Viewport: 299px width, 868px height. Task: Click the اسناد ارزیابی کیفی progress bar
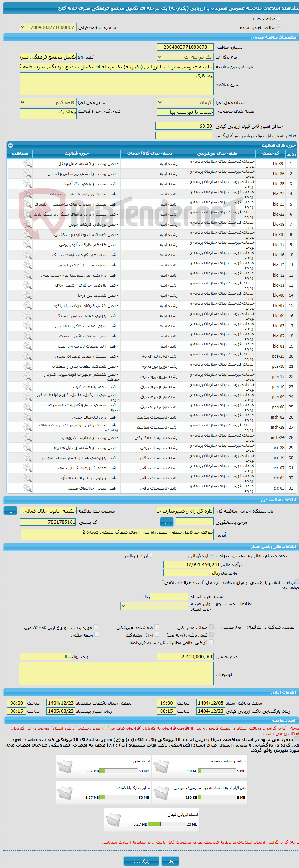[167, 824]
